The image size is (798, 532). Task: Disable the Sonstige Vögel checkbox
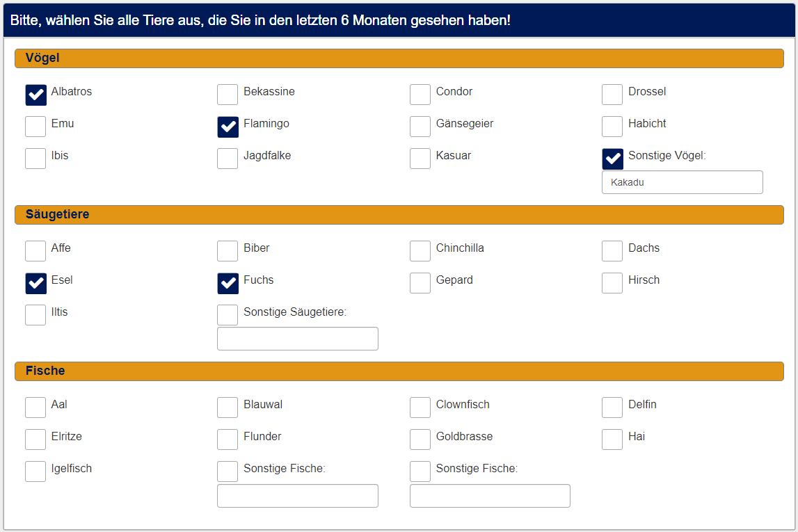click(612, 159)
